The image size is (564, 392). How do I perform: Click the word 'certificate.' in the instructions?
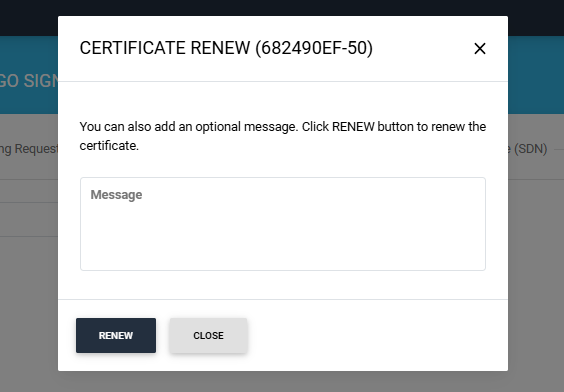pyautogui.click(x=109, y=146)
